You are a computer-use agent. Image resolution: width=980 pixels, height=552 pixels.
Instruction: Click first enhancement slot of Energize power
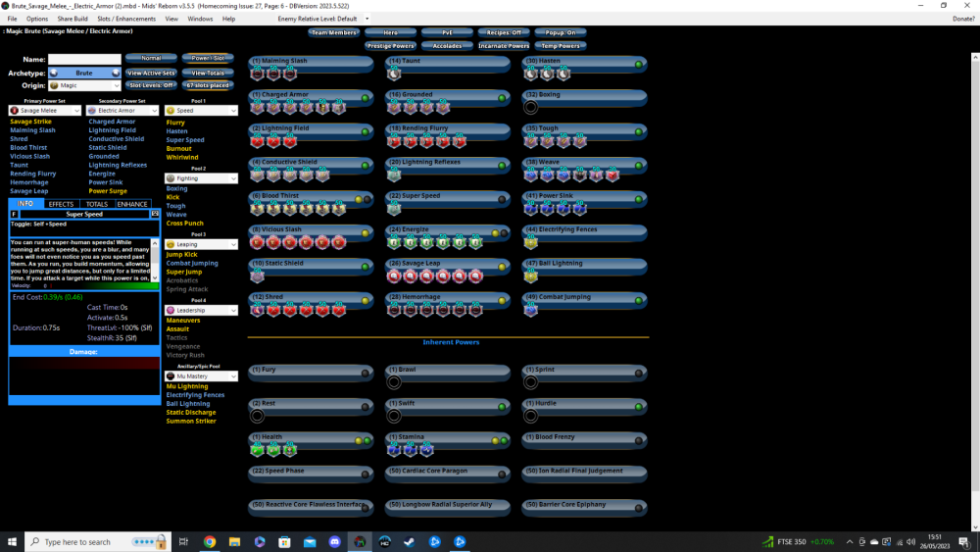coord(394,242)
